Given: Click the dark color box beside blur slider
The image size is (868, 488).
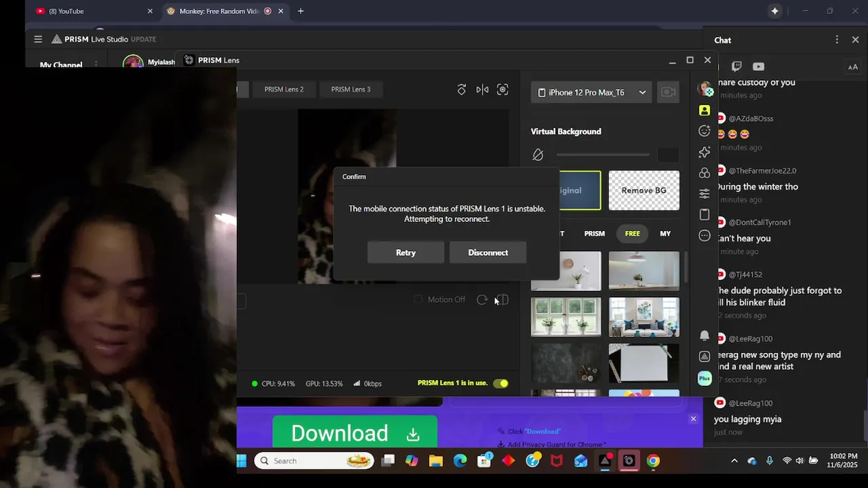Looking at the screenshot, I should tap(668, 155).
